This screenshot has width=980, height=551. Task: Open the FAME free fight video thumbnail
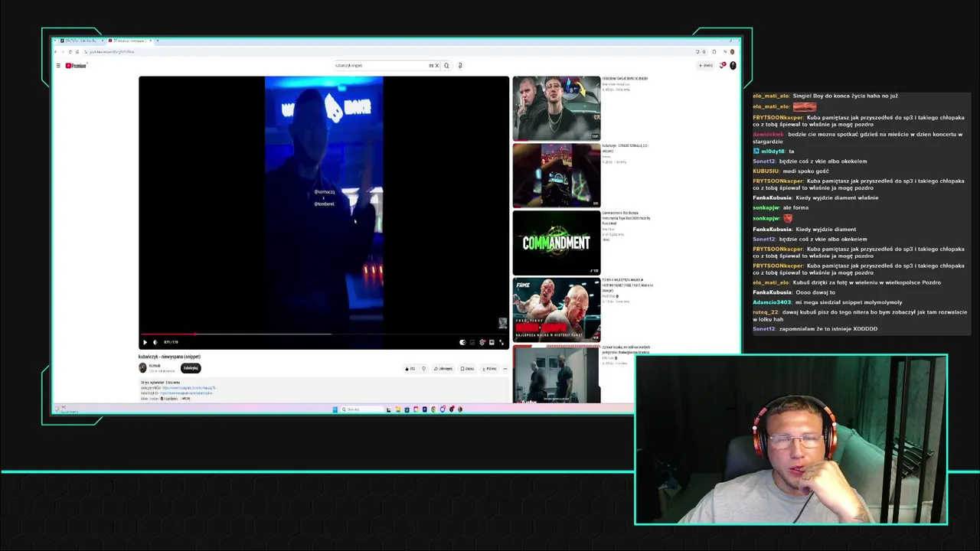coord(557,310)
